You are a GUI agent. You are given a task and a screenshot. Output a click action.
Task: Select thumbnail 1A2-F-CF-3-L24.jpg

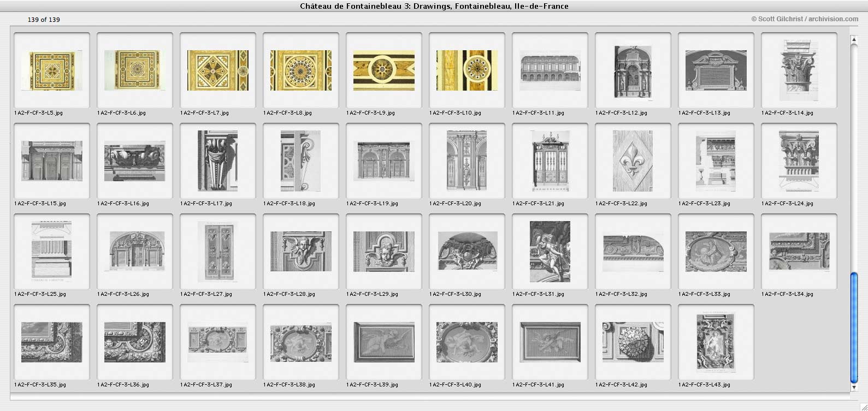click(x=799, y=162)
